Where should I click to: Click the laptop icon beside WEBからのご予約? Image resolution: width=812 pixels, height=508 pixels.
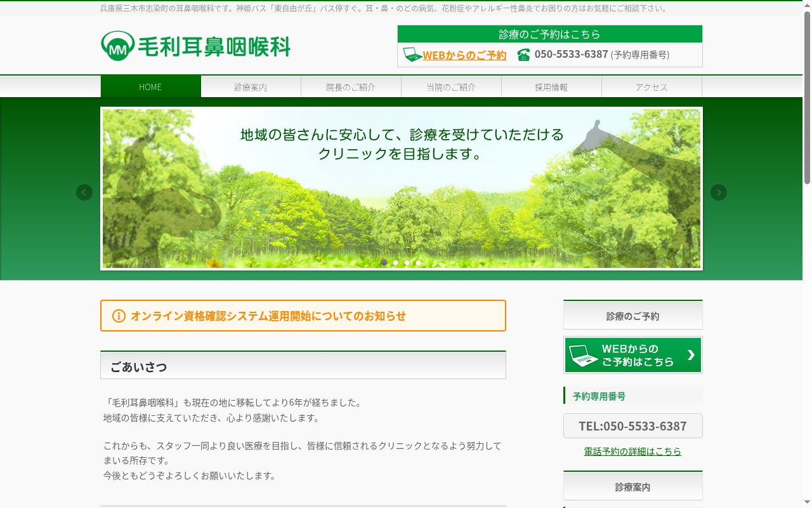tap(412, 55)
